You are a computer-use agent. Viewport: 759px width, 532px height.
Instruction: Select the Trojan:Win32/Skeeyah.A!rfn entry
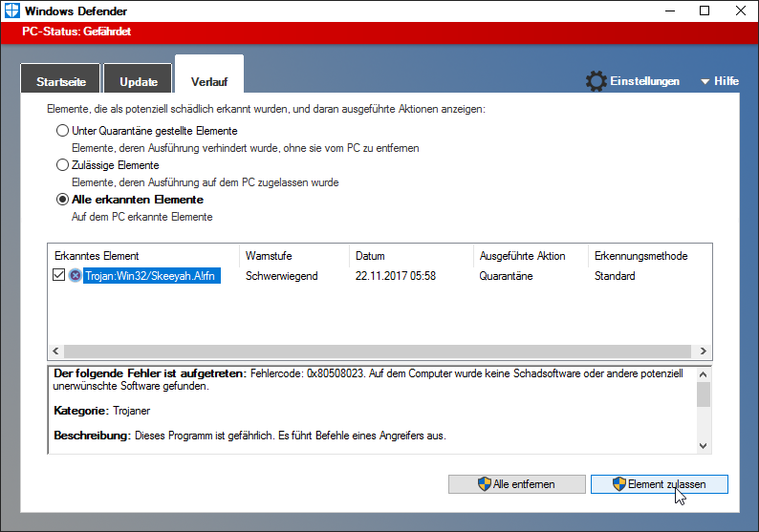(152, 276)
